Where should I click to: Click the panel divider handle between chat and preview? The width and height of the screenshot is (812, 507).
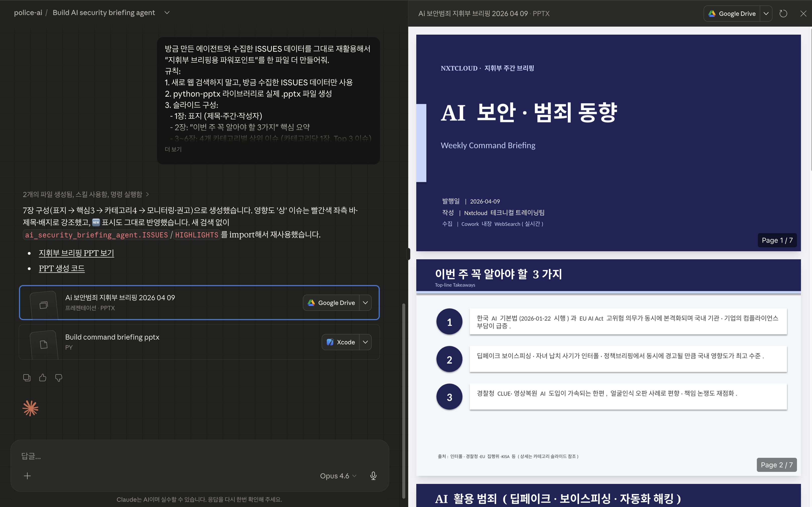click(408, 254)
